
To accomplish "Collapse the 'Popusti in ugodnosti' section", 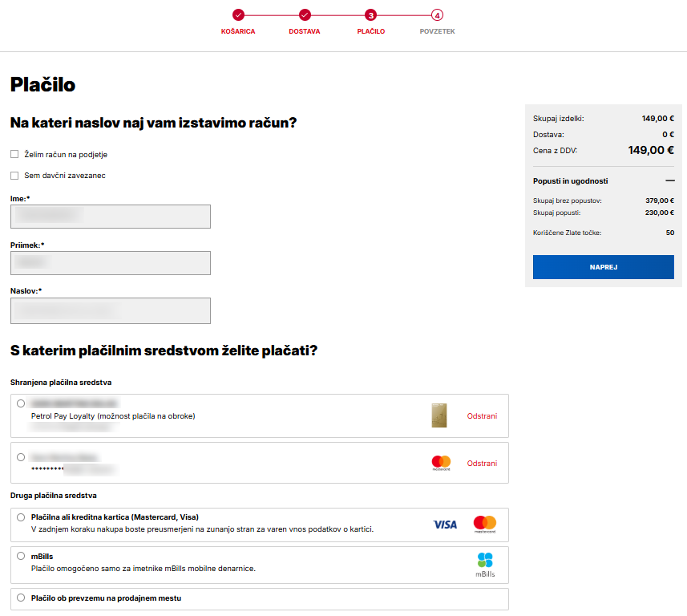I will point(671,180).
